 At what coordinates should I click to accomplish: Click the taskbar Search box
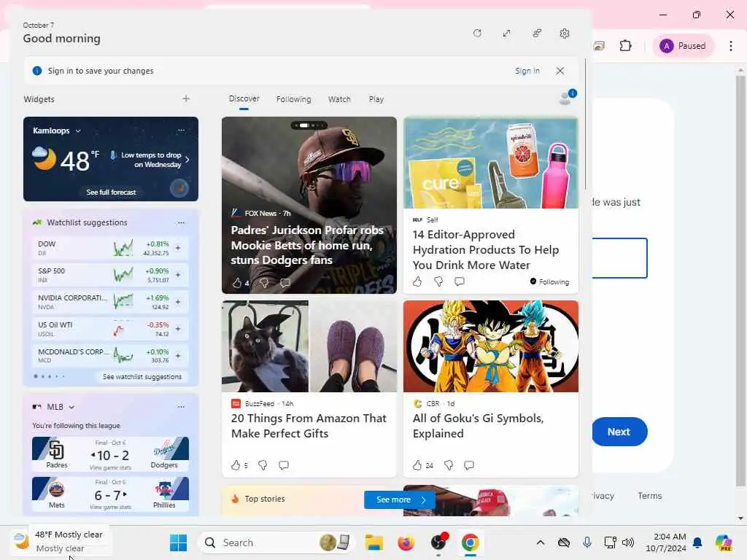tap(276, 542)
